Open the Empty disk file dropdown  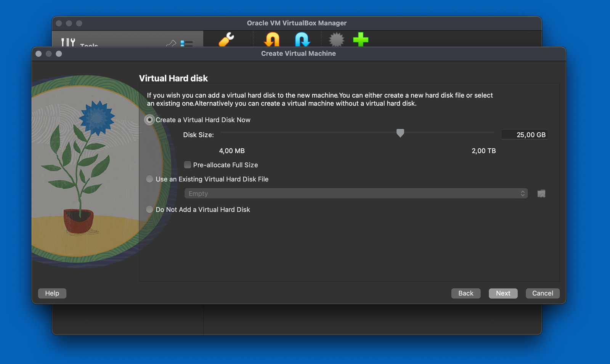pos(356,194)
